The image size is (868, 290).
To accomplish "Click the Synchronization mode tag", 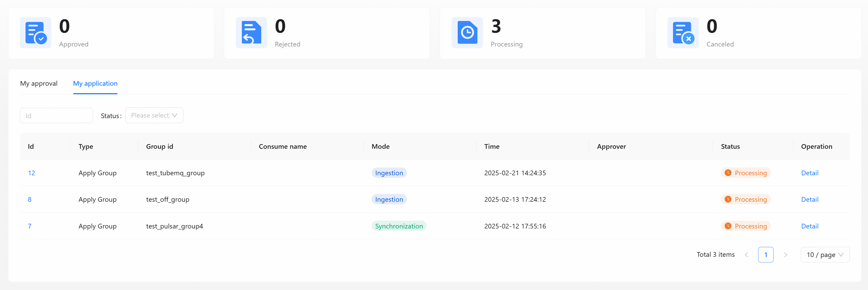I will 399,226.
